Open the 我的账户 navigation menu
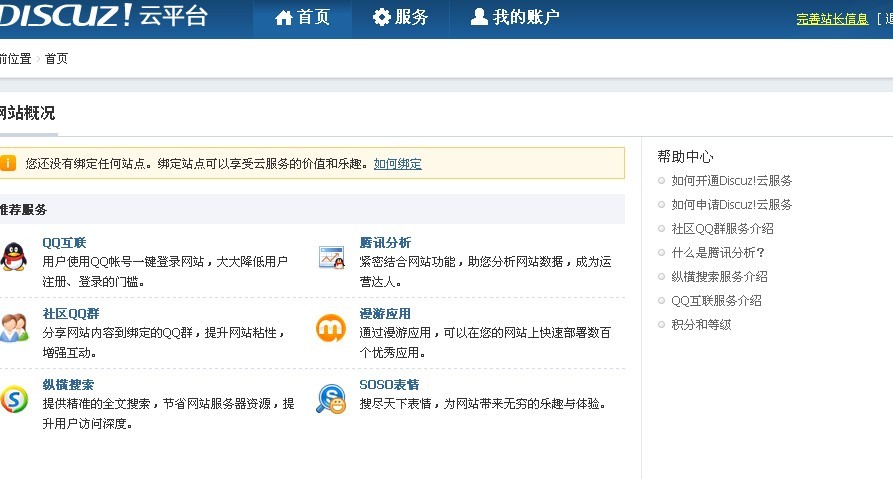 515,19
